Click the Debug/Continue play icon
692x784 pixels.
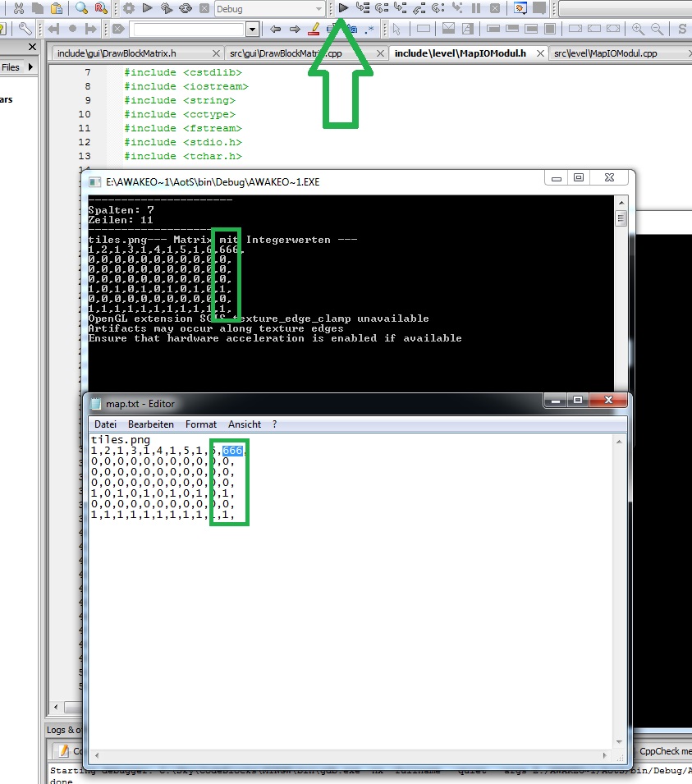[x=343, y=8]
